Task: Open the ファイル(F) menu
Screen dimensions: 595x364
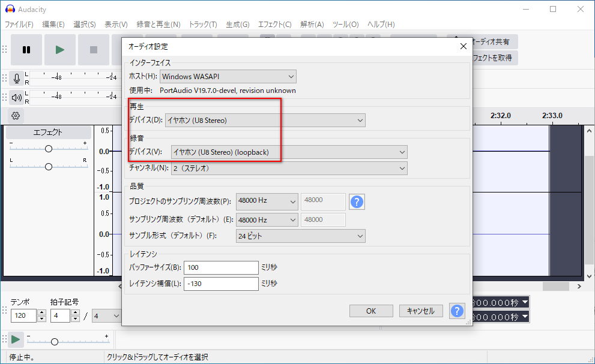Action: pyautogui.click(x=19, y=24)
